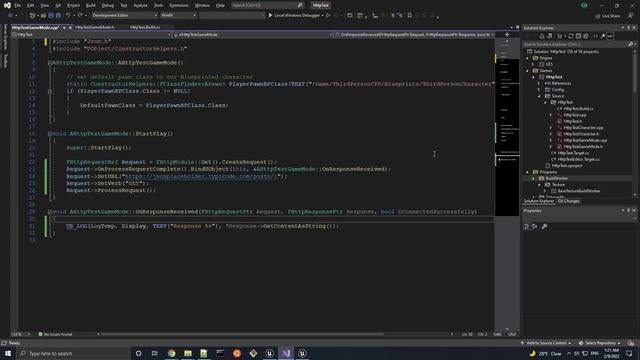
Task: Click the HttpTest solution name button
Action: click(x=320, y=5)
